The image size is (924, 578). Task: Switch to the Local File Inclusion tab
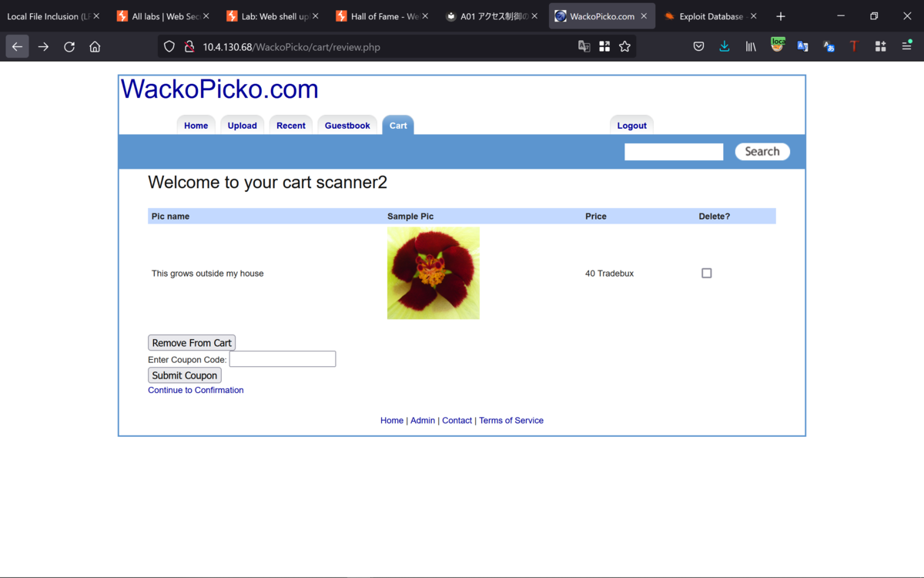tap(48, 16)
